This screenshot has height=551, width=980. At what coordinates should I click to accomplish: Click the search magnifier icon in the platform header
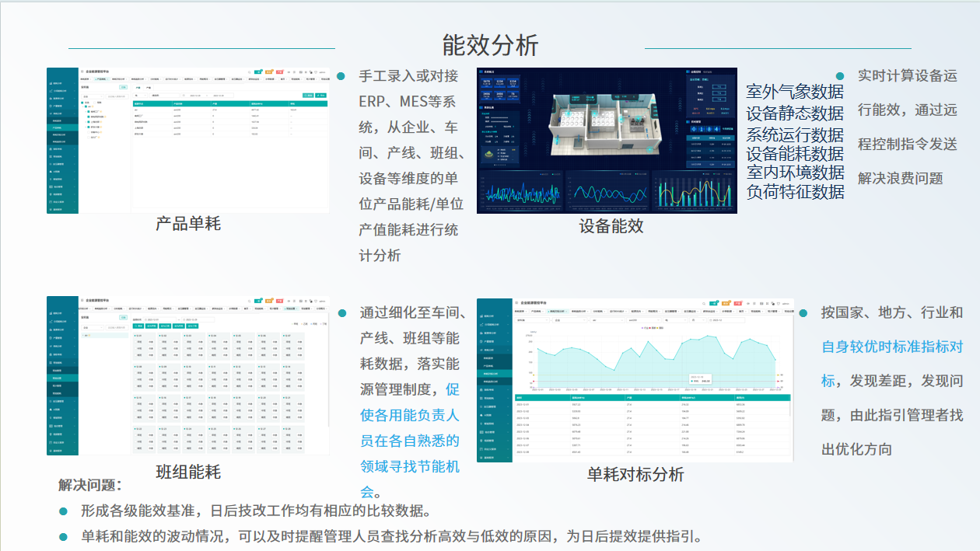(250, 72)
